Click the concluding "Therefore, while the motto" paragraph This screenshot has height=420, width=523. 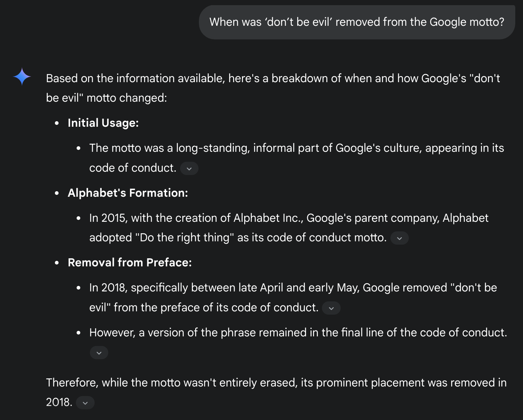coord(276,392)
